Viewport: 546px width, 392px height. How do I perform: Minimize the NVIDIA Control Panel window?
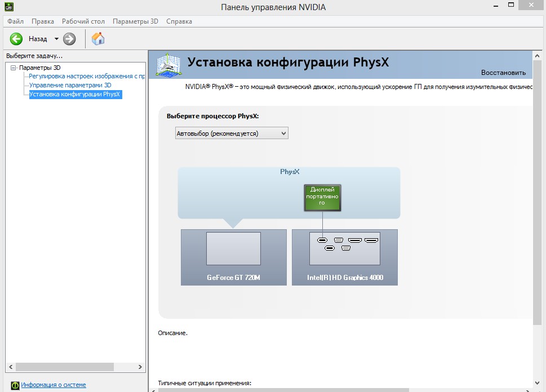pos(496,6)
